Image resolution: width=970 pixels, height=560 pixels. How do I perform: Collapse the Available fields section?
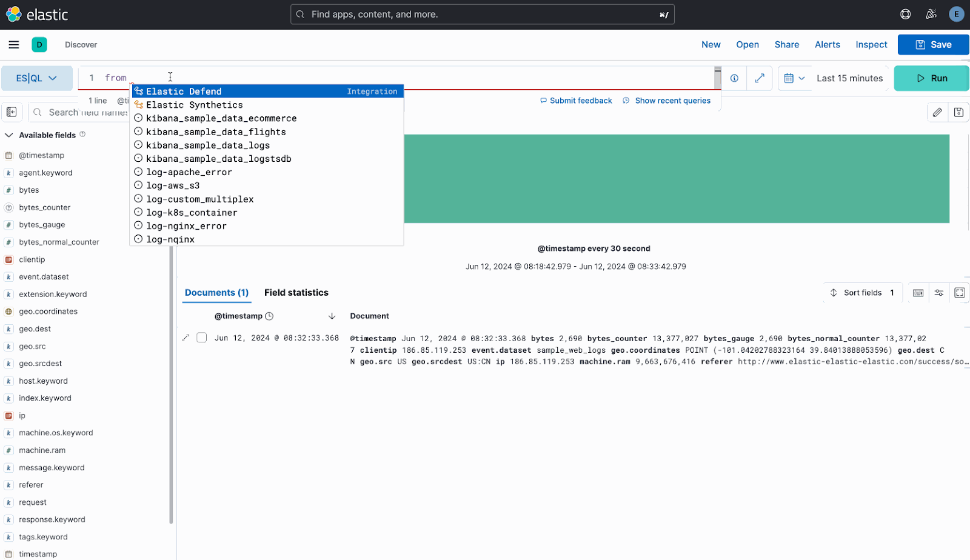click(x=9, y=135)
